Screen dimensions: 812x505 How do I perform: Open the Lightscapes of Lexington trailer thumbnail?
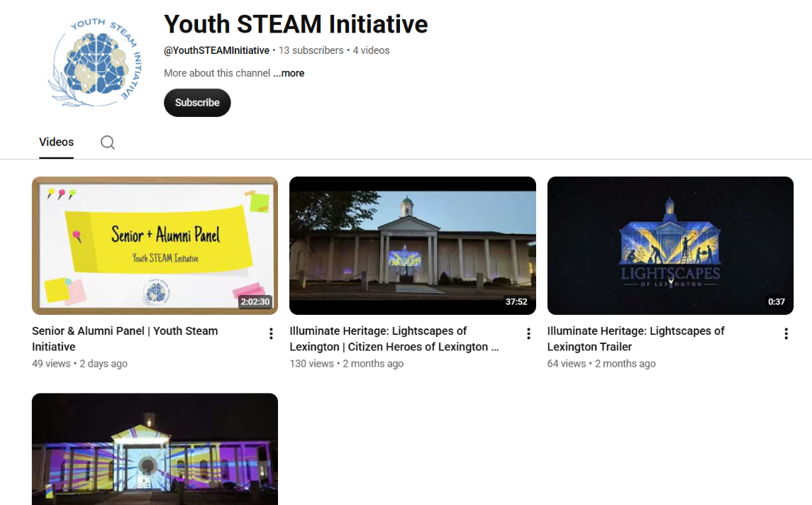[x=670, y=245]
